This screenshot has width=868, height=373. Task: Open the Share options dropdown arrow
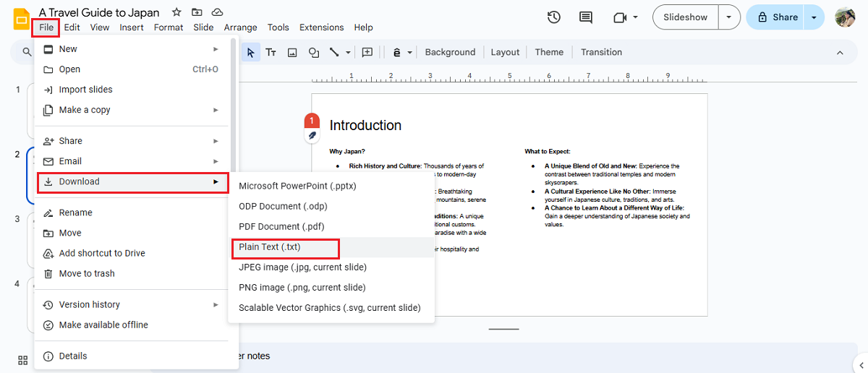[814, 17]
